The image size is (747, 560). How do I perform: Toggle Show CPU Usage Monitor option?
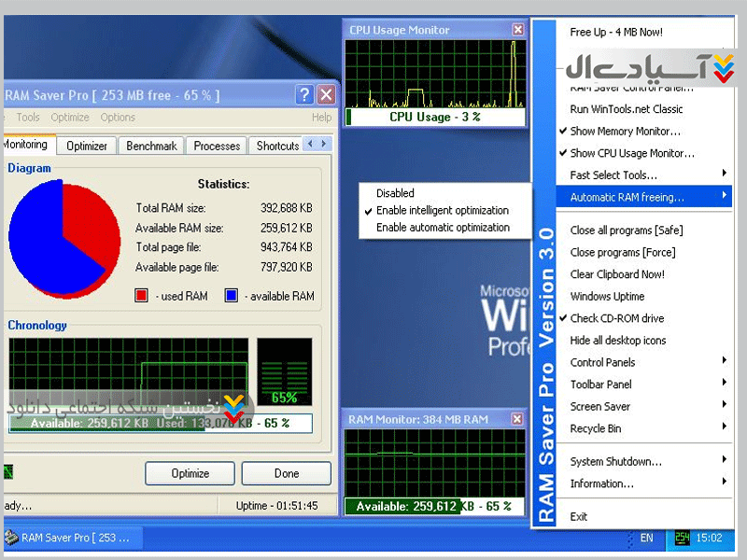tap(631, 153)
